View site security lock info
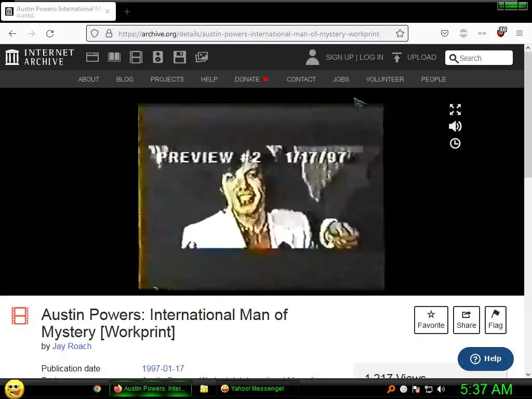 (109, 33)
